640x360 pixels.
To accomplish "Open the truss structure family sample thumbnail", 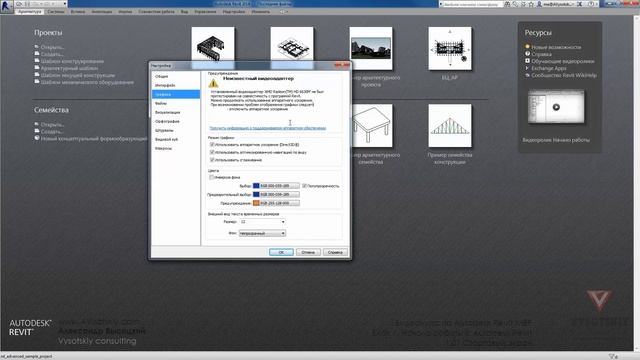I will click(x=450, y=126).
